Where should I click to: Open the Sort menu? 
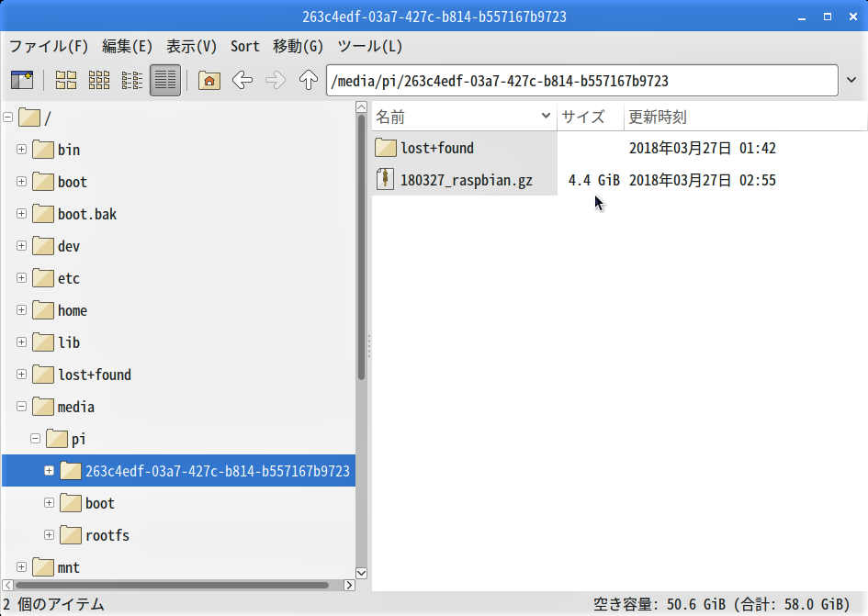[x=244, y=47]
